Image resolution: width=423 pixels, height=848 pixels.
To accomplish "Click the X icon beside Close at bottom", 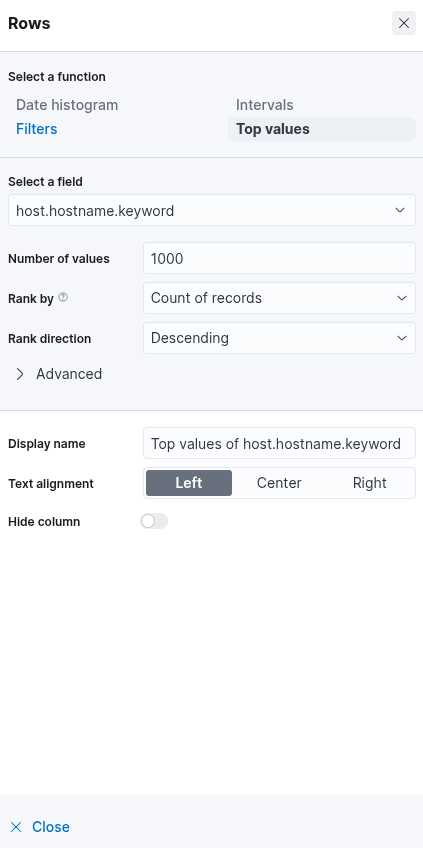I will coord(16,827).
